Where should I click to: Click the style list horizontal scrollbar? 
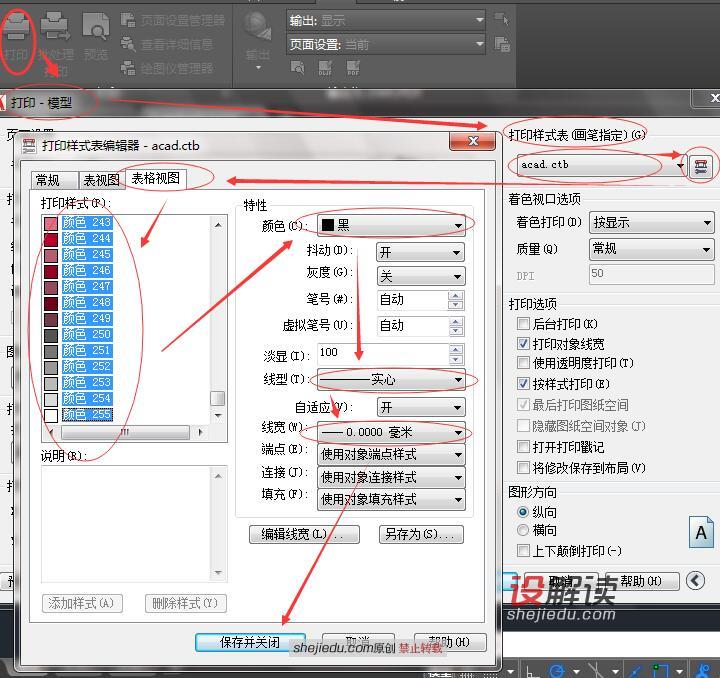tap(125, 432)
